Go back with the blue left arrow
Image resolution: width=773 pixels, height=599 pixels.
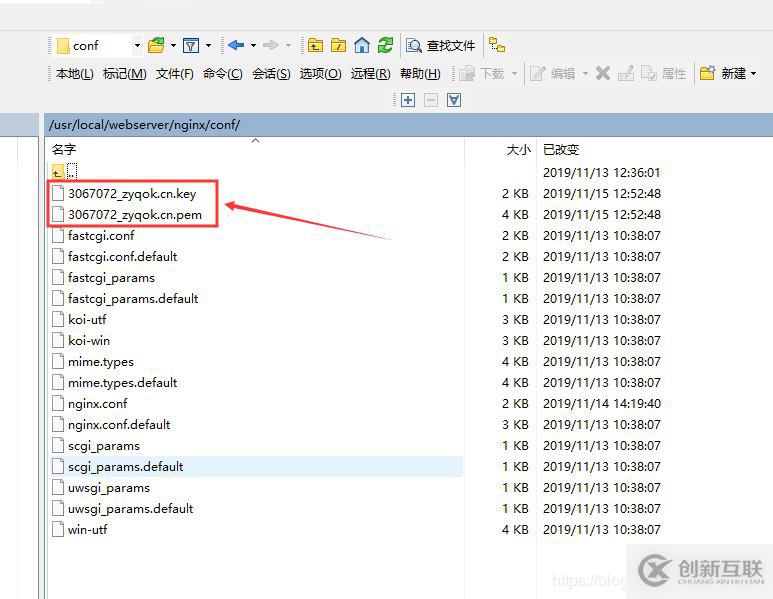[x=236, y=45]
